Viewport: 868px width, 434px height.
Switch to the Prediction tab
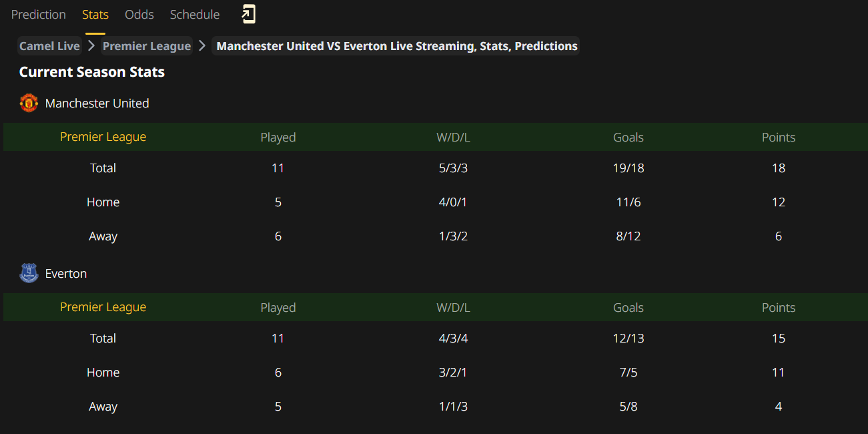[39, 15]
